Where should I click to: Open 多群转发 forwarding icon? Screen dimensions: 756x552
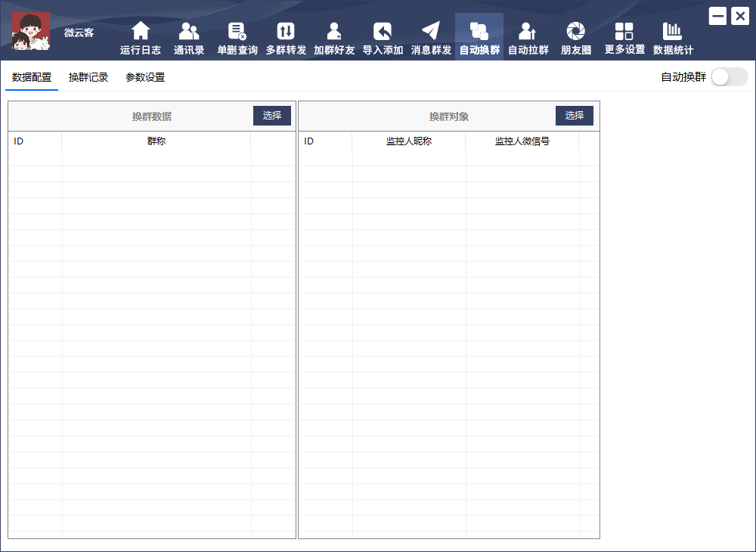[286, 32]
